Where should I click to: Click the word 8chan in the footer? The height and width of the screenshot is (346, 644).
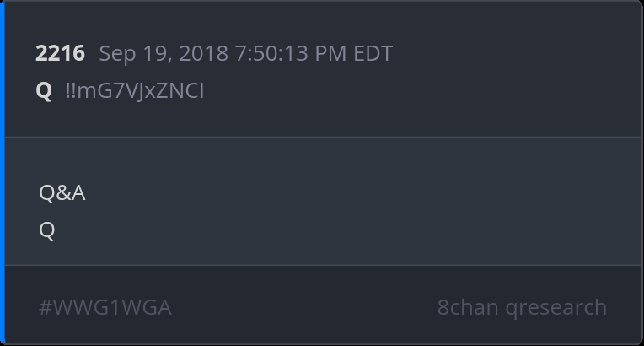[468, 307]
